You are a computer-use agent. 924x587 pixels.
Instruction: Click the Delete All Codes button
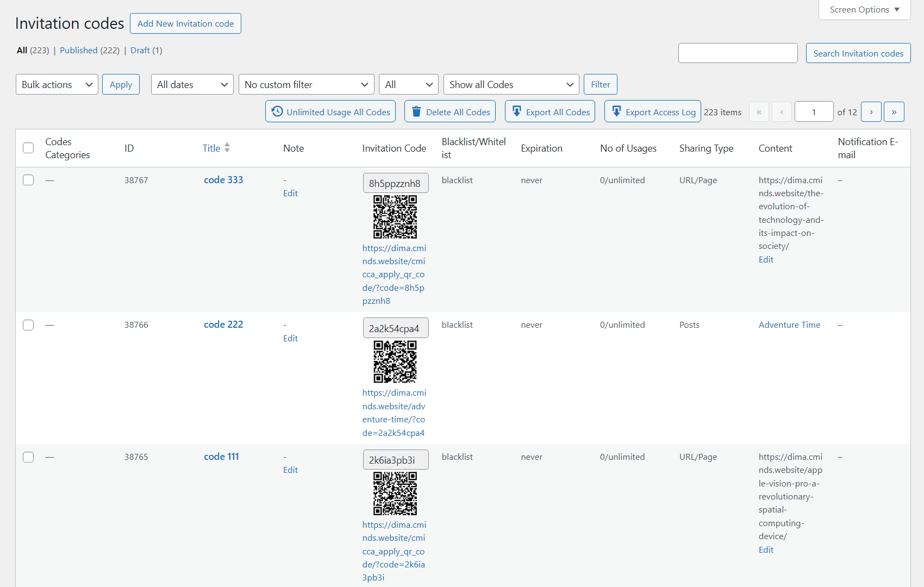pos(451,111)
